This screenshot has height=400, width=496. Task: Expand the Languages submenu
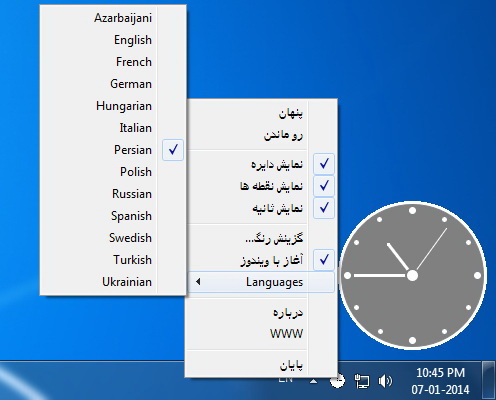click(261, 282)
